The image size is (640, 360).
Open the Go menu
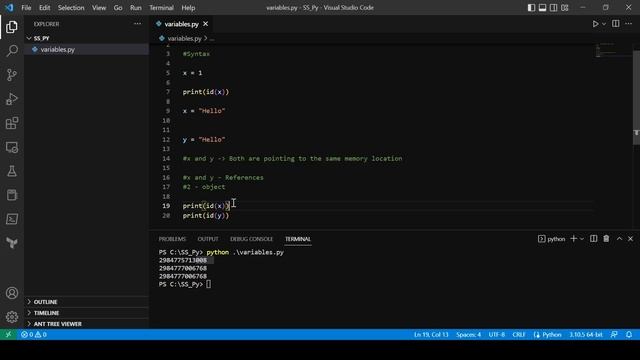click(x=118, y=8)
